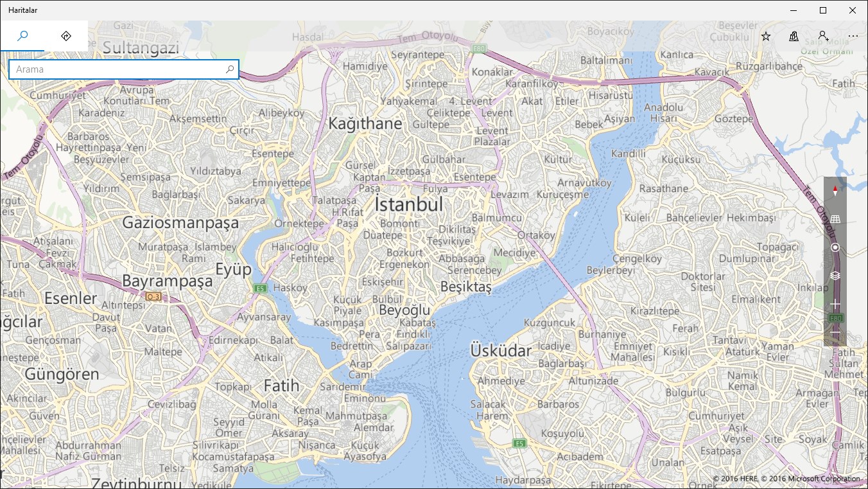Open the 3D Cities icon
This screenshot has height=489, width=868.
coord(794,37)
